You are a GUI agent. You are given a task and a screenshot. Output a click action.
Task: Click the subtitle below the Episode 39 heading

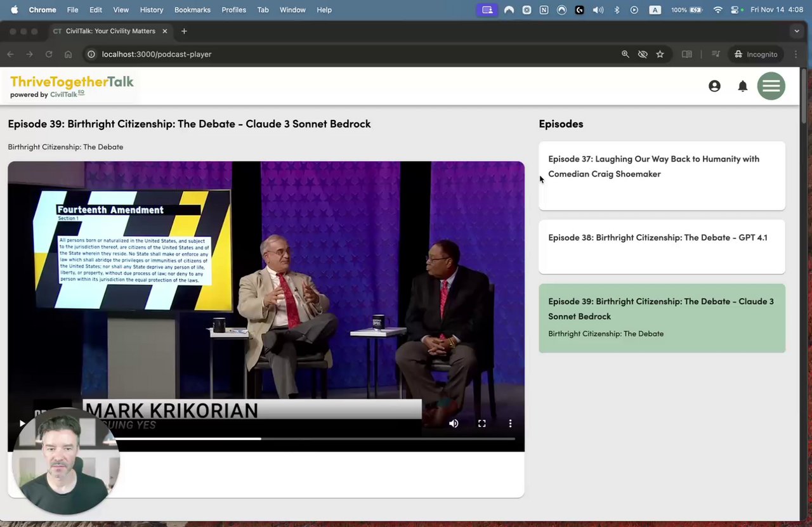point(65,147)
